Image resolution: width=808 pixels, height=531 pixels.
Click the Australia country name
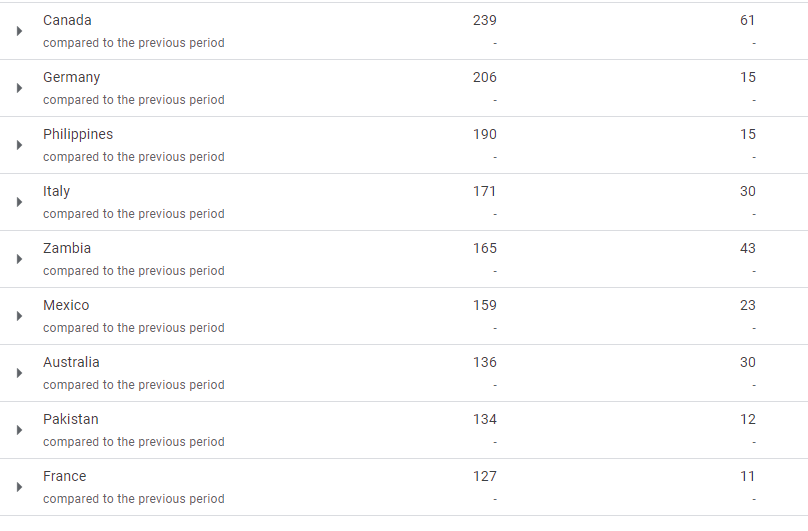tap(71, 362)
